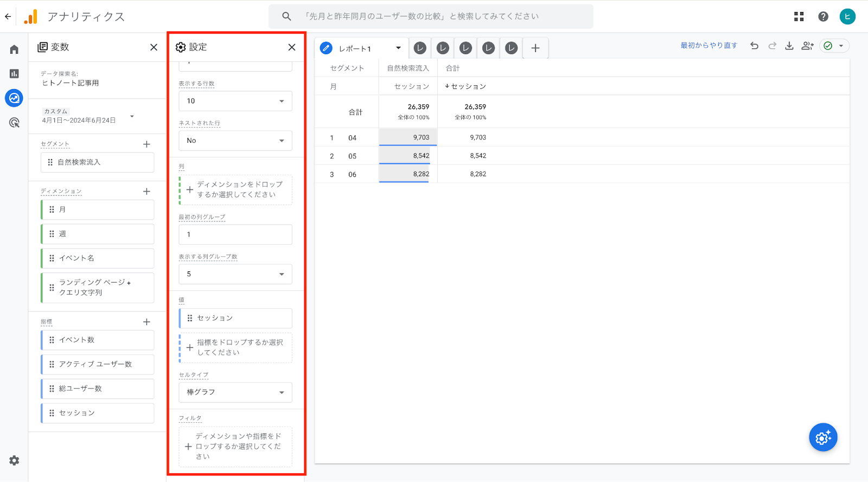The image size is (868, 482).
Task: Redo the last change
Action: click(x=772, y=46)
